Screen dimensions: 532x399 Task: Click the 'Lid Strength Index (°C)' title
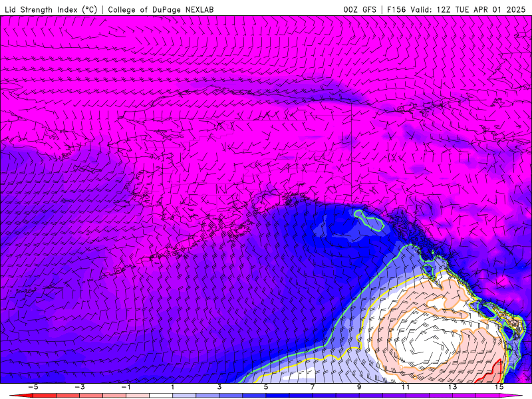[x=51, y=9]
